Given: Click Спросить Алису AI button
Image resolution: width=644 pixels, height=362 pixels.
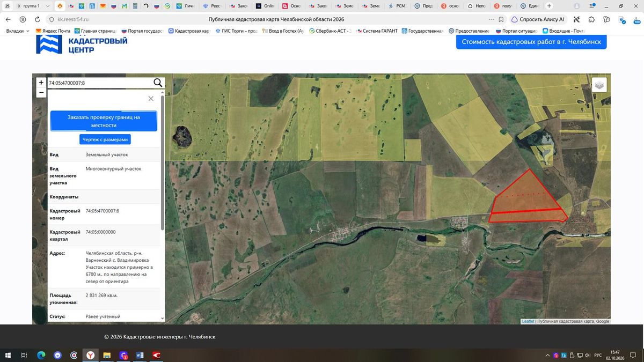Looking at the screenshot, I should (x=538, y=19).
